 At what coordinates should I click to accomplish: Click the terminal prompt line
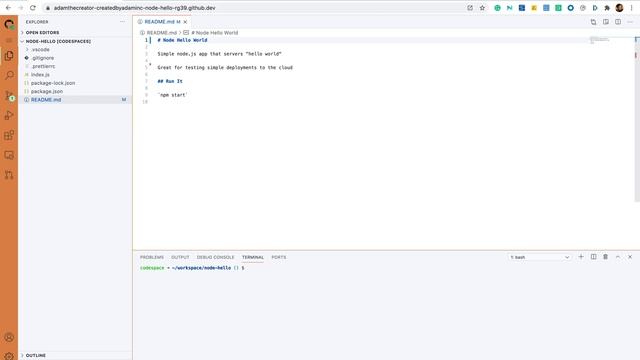tap(192, 268)
